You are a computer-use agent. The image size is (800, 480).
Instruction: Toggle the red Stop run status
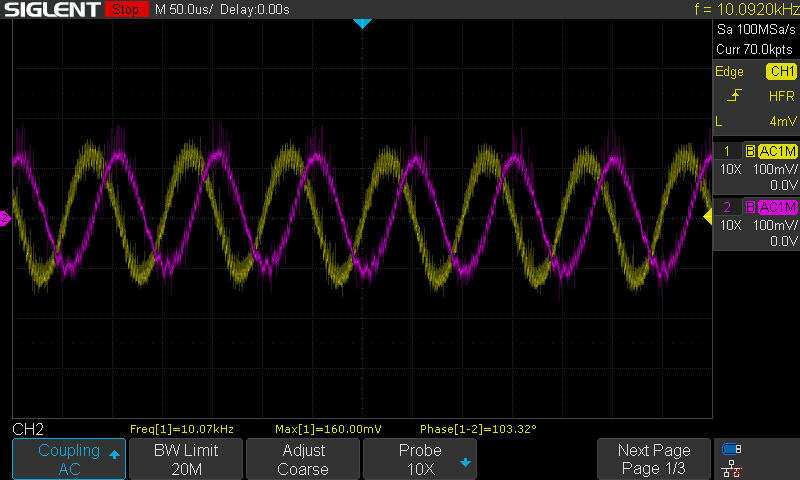click(x=124, y=10)
